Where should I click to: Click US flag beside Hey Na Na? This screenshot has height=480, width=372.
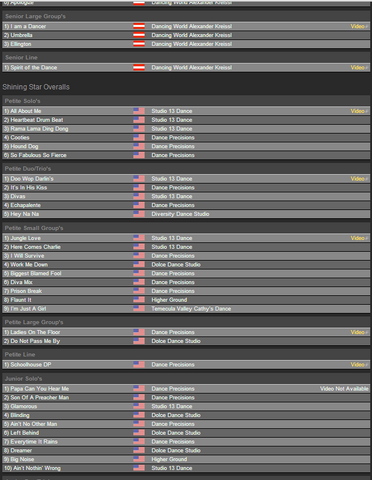139,214
